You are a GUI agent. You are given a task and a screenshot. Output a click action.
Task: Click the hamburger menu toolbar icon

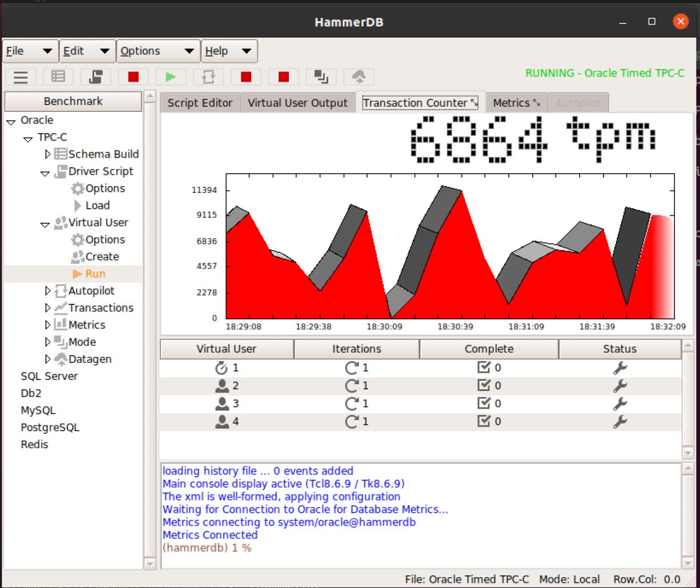[21, 77]
